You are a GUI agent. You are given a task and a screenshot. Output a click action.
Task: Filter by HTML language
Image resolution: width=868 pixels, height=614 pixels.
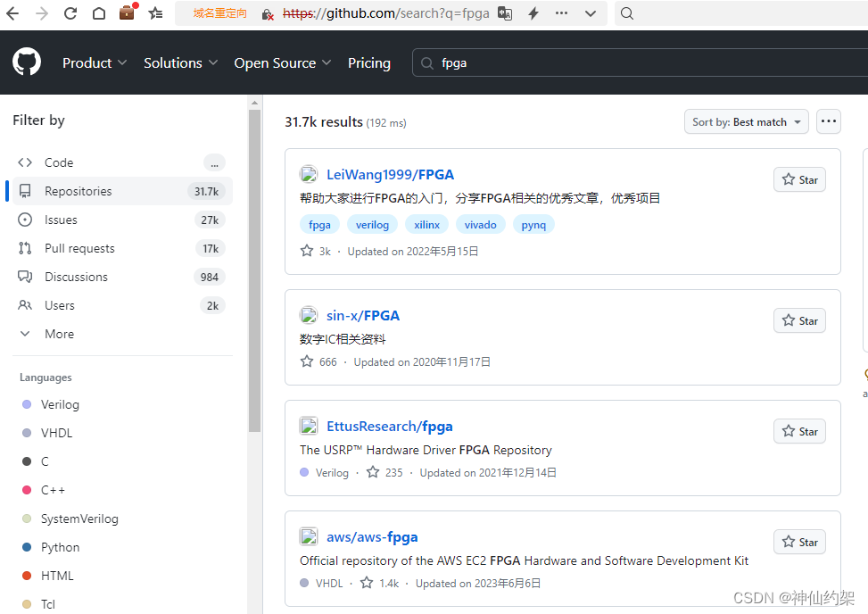tap(57, 576)
